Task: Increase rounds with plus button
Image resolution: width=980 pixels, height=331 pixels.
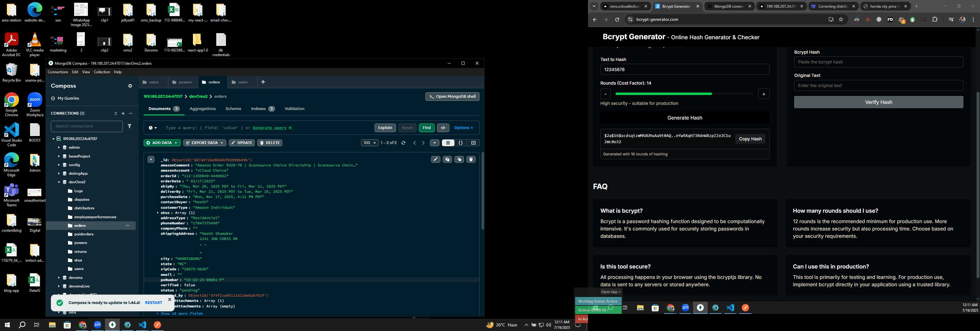Action: pyautogui.click(x=763, y=94)
